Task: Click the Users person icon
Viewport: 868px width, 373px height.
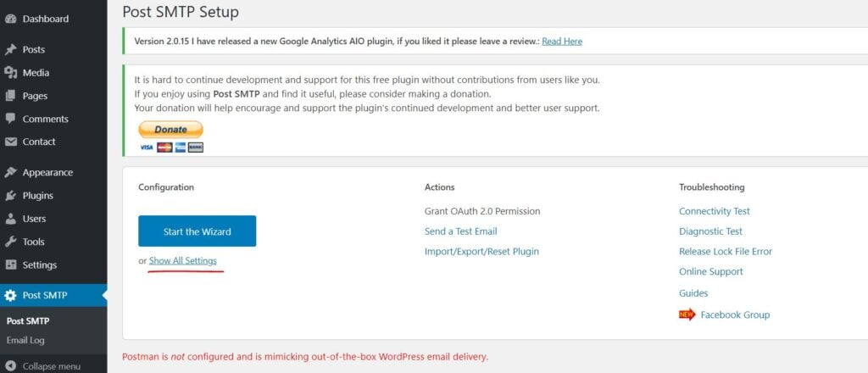Action: tap(10, 219)
